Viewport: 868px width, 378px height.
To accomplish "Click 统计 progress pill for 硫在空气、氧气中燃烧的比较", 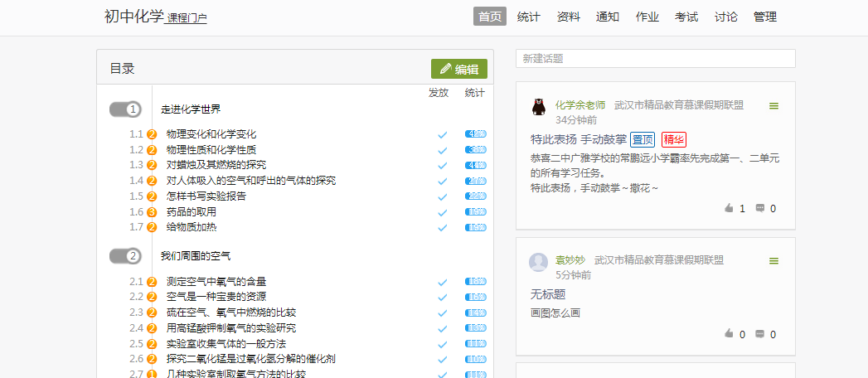I will tap(476, 313).
